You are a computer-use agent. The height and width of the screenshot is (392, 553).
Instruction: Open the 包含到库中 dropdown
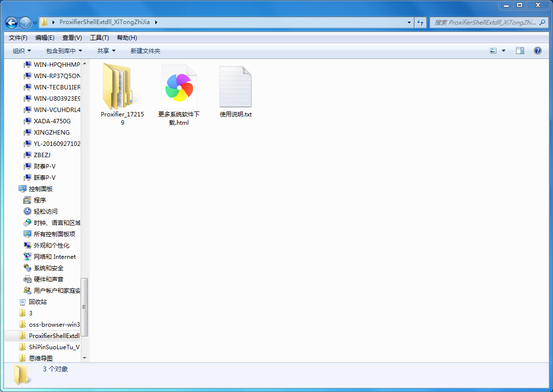[64, 51]
